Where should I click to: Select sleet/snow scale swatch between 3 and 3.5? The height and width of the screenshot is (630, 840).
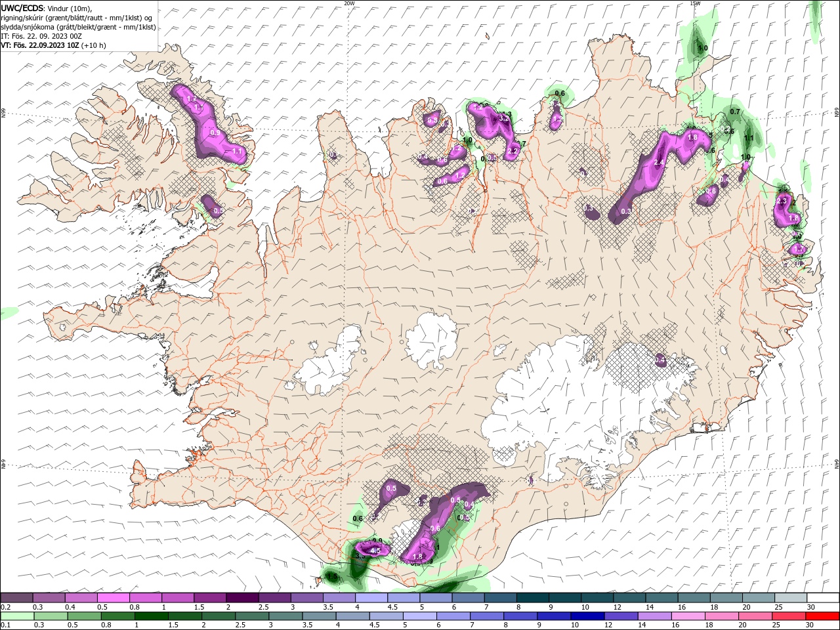point(307,597)
